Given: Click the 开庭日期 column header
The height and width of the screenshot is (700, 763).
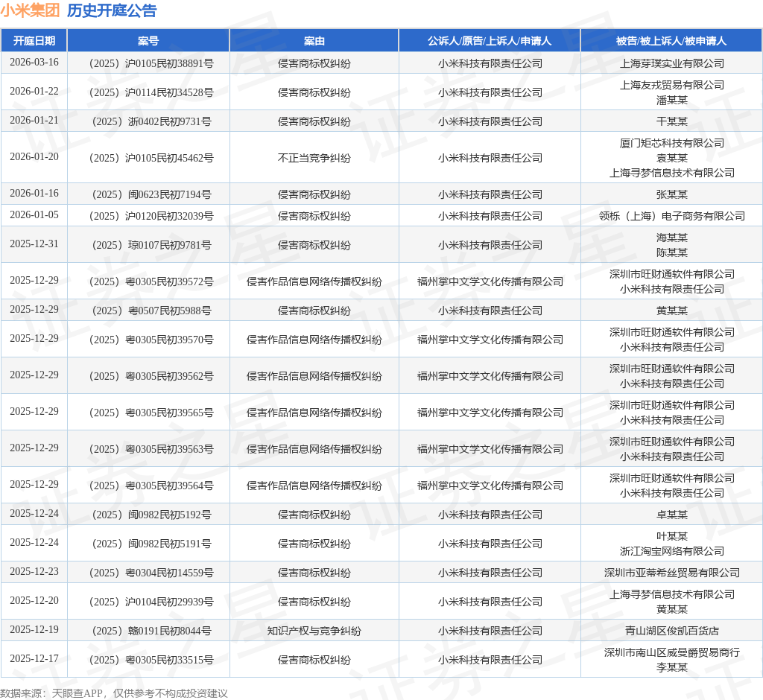Looking at the screenshot, I should pyautogui.click(x=34, y=41).
